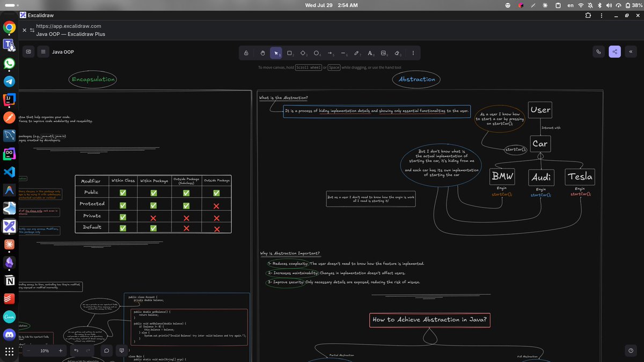Open Canva from the dock
Viewport: 644px width, 362px height.
tap(9, 317)
